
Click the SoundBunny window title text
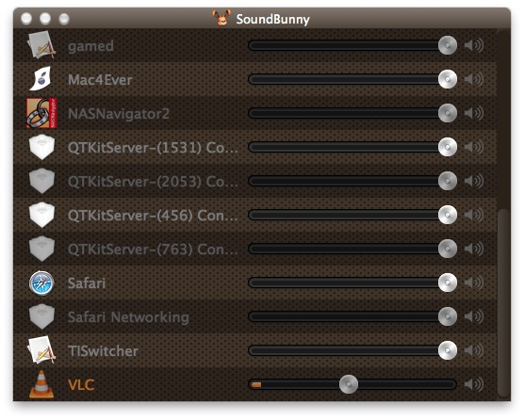tap(272, 19)
